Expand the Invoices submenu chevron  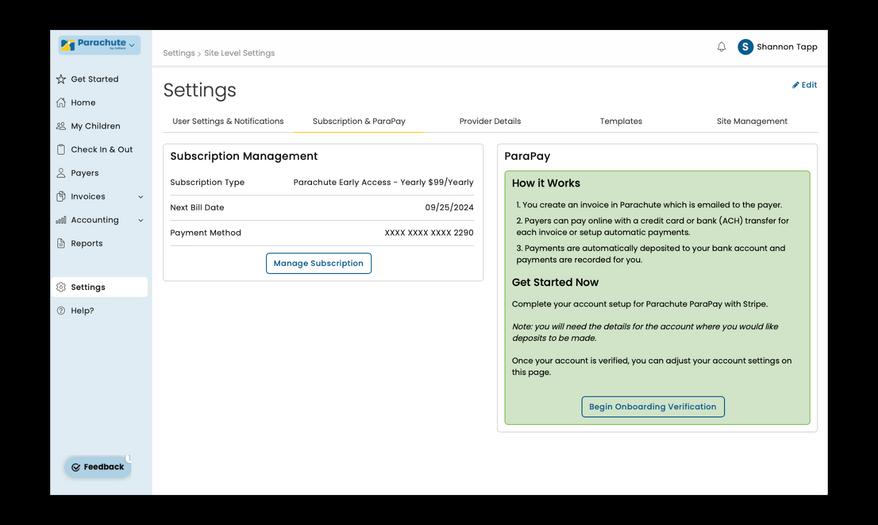click(x=141, y=196)
